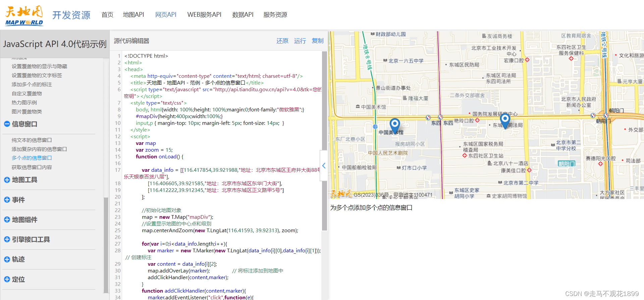The height and width of the screenshot is (300, 644).
Task: Expand the 事件 section
Action: [7, 200]
